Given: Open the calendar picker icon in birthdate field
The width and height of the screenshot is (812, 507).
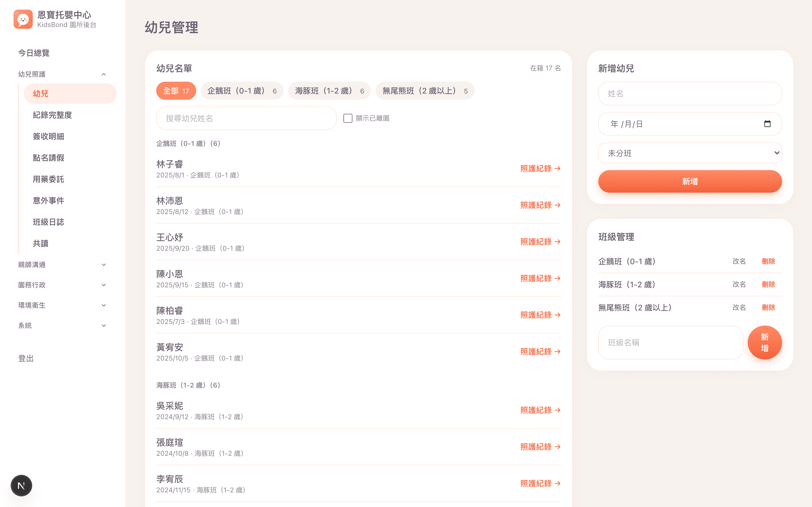Looking at the screenshot, I should (x=767, y=124).
